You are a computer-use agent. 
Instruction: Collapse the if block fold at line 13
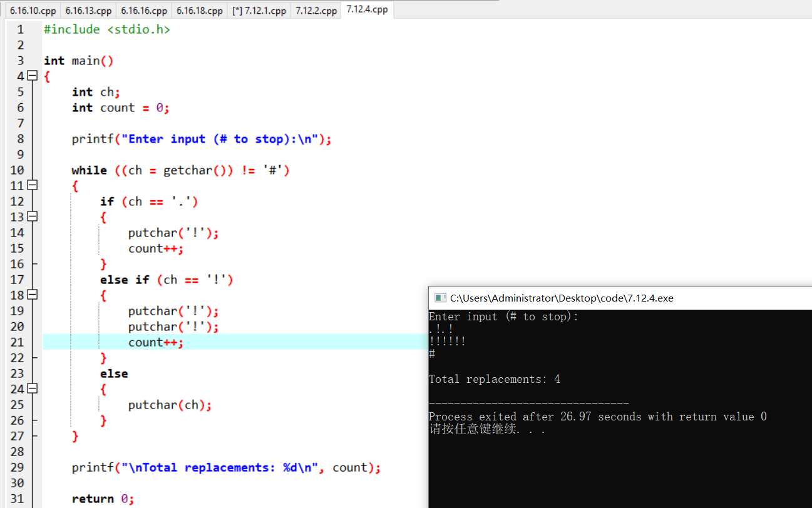coord(33,217)
